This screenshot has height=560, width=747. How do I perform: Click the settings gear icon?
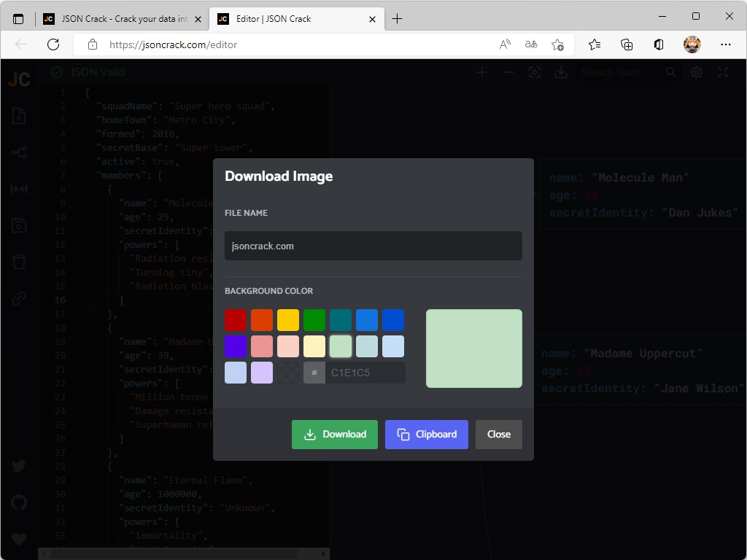[x=697, y=72]
